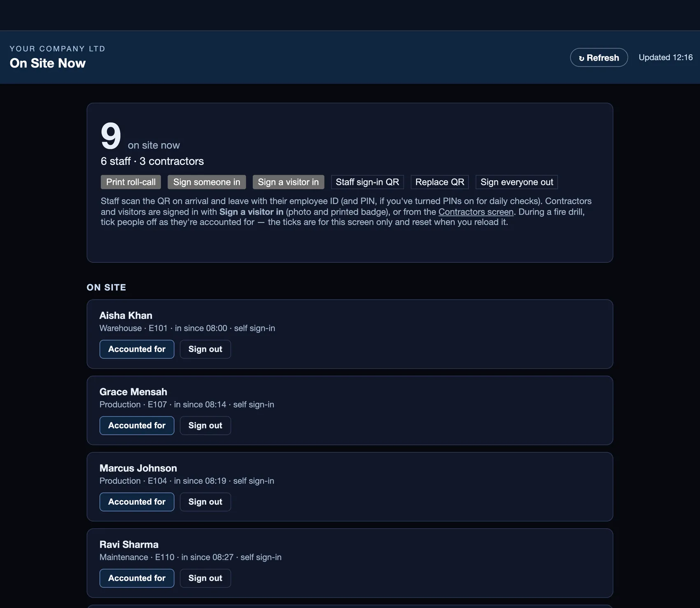Open the Contractors screen link

[x=476, y=212]
